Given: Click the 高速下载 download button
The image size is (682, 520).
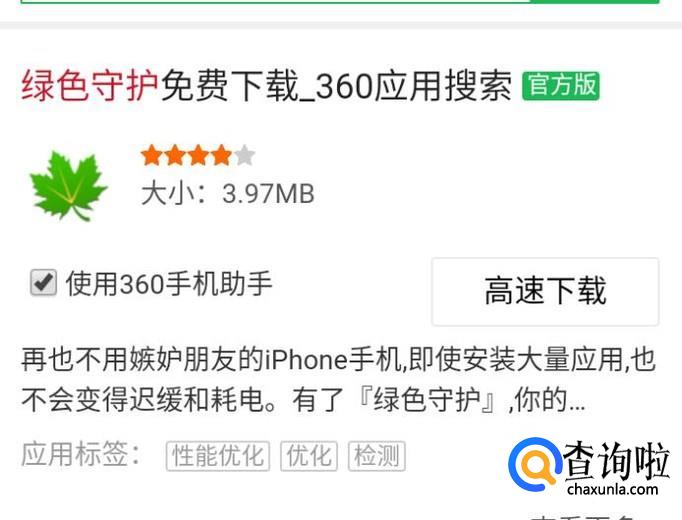Looking at the screenshot, I should pyautogui.click(x=545, y=291).
